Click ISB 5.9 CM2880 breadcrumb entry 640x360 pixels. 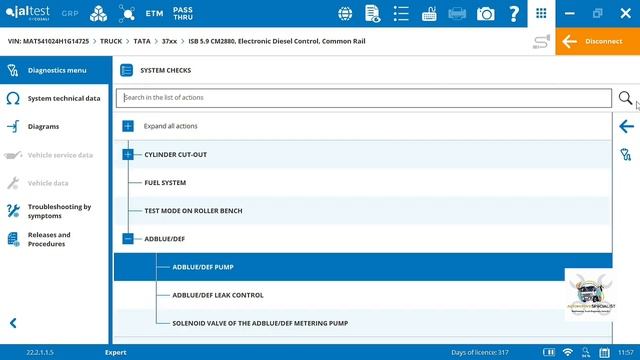click(x=277, y=41)
